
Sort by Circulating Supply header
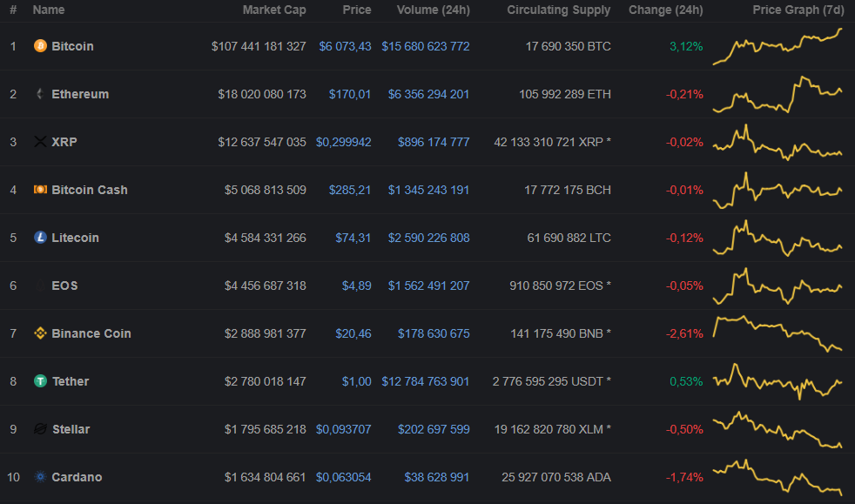pos(559,10)
